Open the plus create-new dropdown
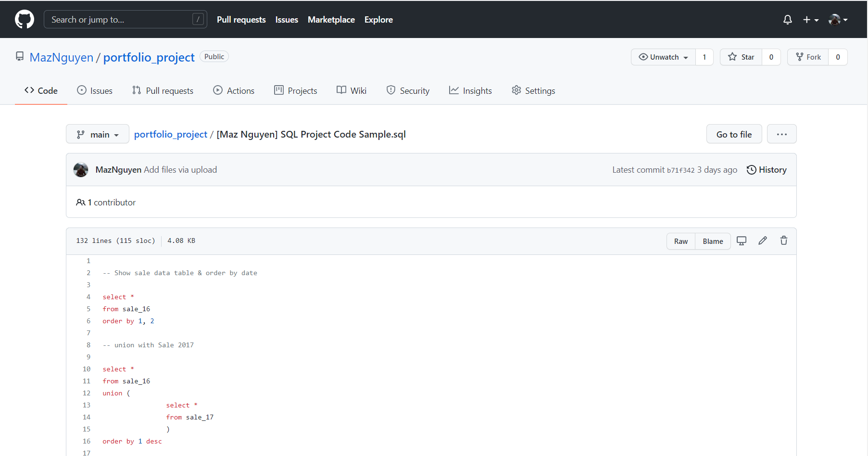The image size is (868, 456). point(811,20)
